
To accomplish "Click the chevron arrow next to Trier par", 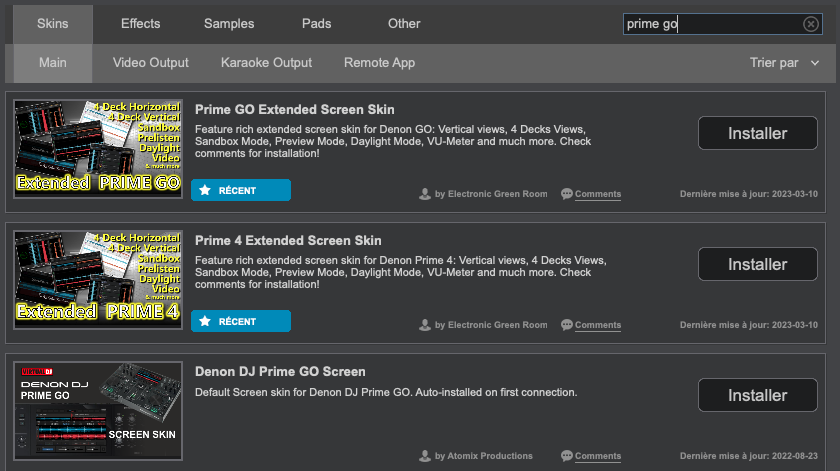I will (x=815, y=63).
